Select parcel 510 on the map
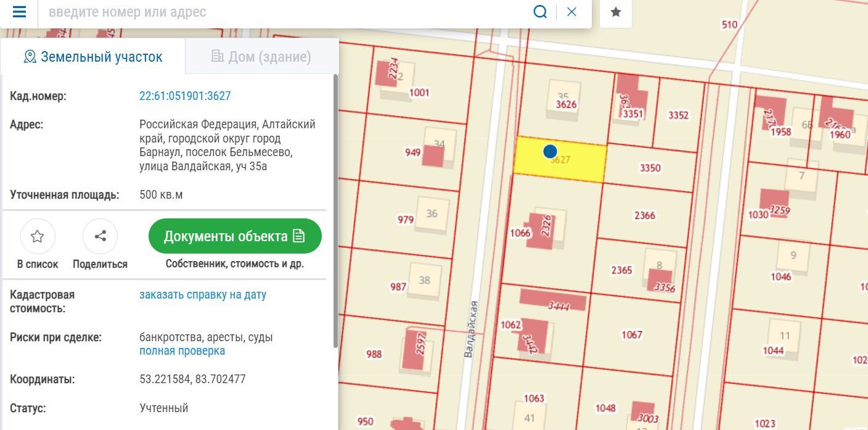The height and width of the screenshot is (430, 868). (x=729, y=25)
